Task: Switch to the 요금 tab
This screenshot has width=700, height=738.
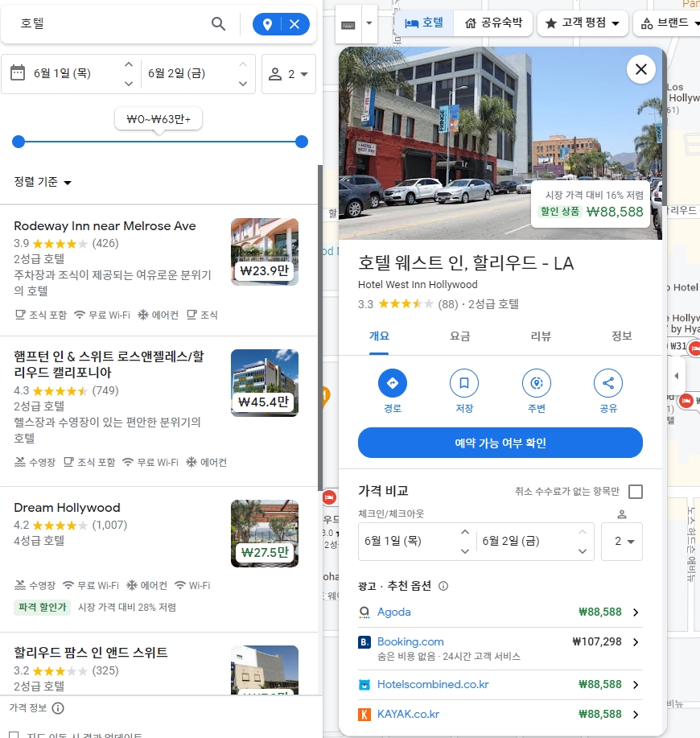Action: (459, 336)
